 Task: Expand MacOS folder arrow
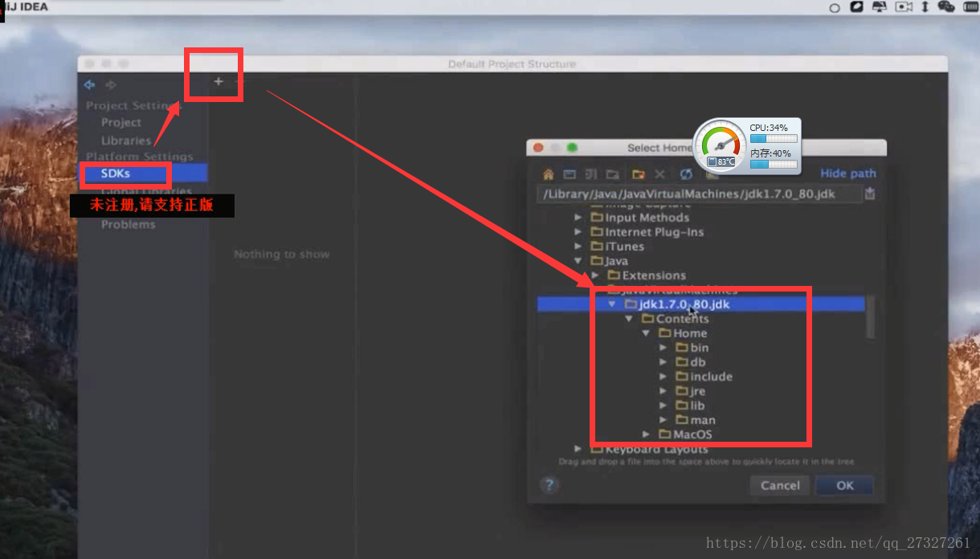pos(646,435)
